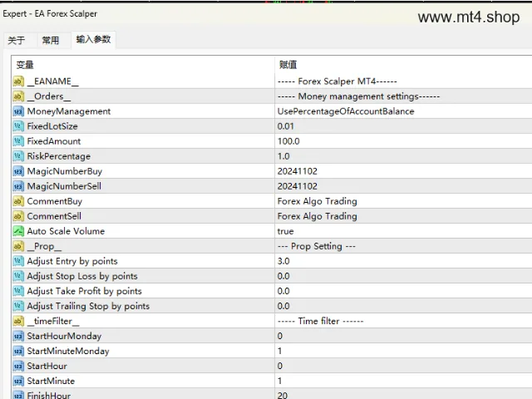Select the FixedLotSize variable name

52,126
